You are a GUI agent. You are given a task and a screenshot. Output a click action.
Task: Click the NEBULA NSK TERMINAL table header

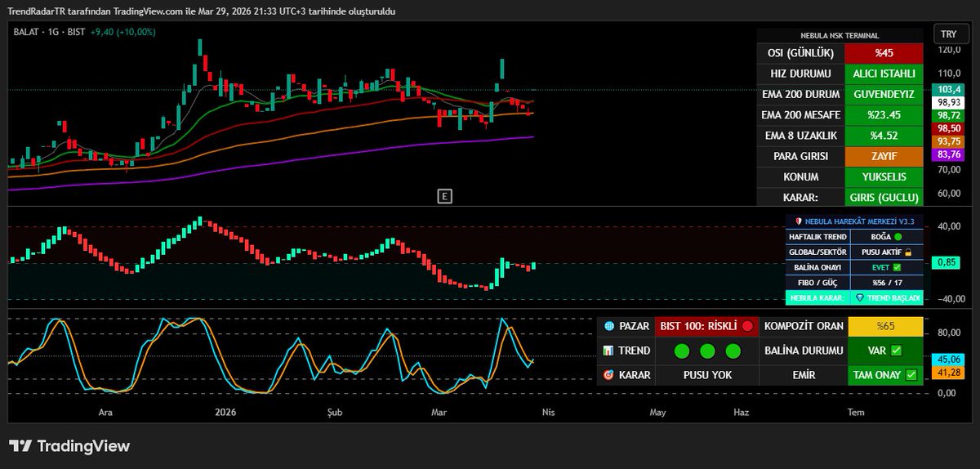click(840, 35)
